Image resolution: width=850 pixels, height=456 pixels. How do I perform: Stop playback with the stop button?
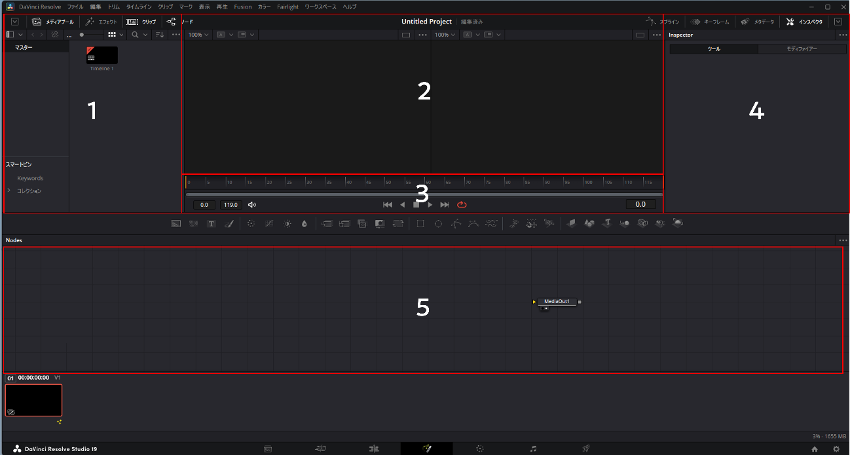tap(416, 204)
